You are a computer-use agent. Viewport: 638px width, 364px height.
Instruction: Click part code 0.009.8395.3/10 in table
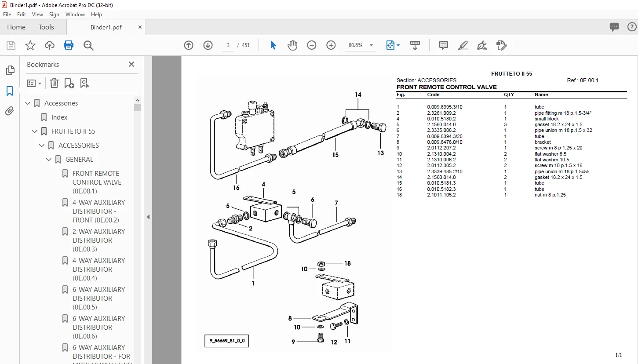[445, 107]
